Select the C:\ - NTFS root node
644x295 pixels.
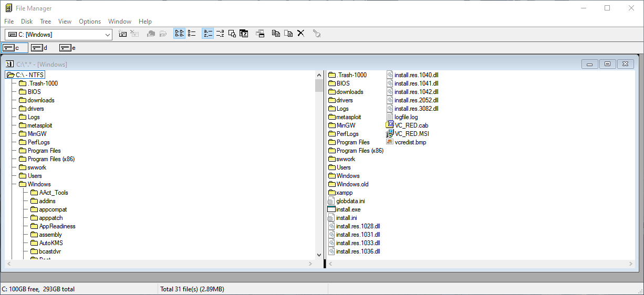(x=25, y=75)
